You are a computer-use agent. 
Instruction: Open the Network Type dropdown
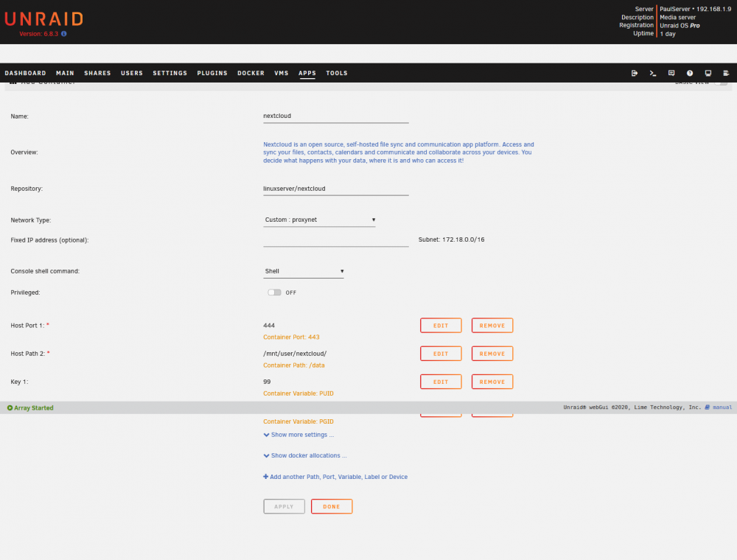click(x=319, y=220)
